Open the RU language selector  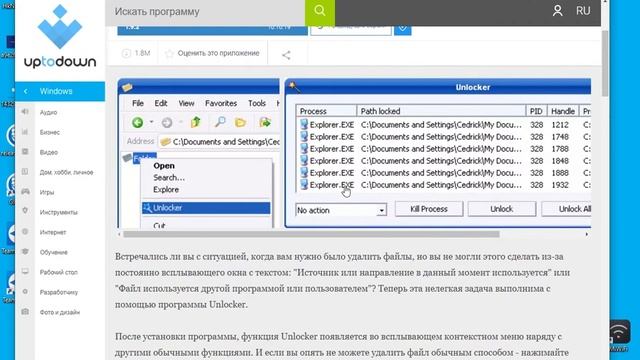tap(583, 11)
